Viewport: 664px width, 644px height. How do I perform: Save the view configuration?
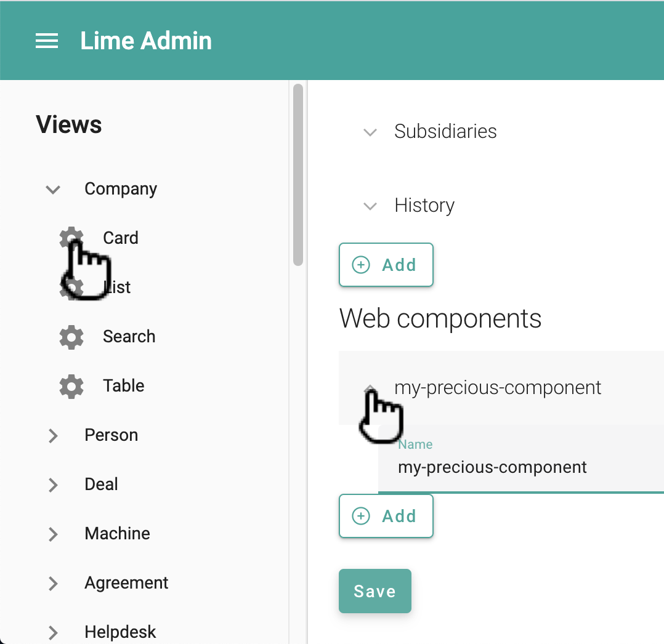(x=375, y=591)
